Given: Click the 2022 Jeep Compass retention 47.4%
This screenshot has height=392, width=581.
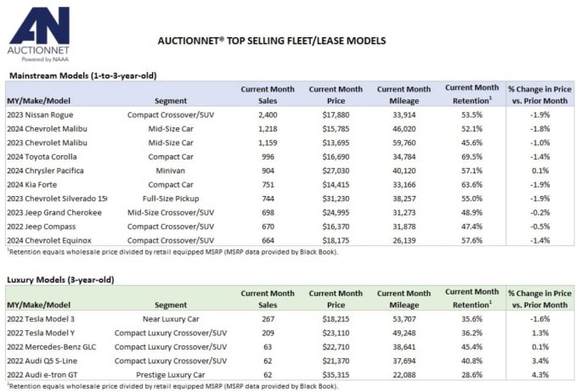Looking at the screenshot, I should click(471, 227).
